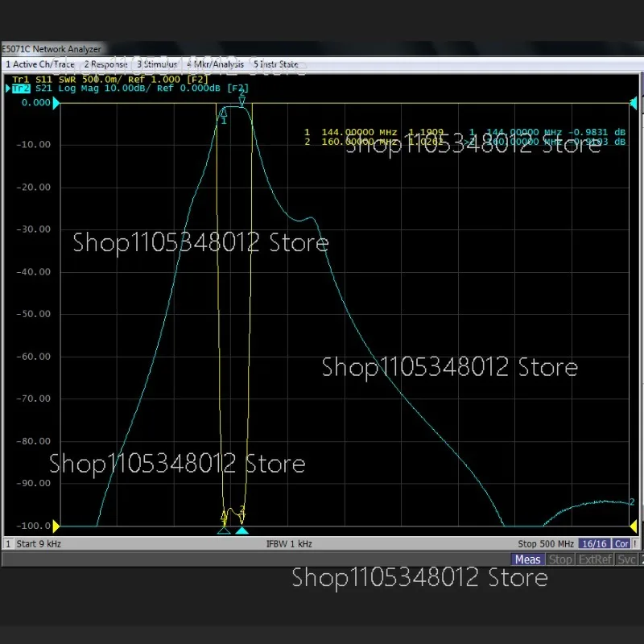Click the yellow reference marker at -100.0
The height and width of the screenshot is (644, 644).
click(x=56, y=526)
